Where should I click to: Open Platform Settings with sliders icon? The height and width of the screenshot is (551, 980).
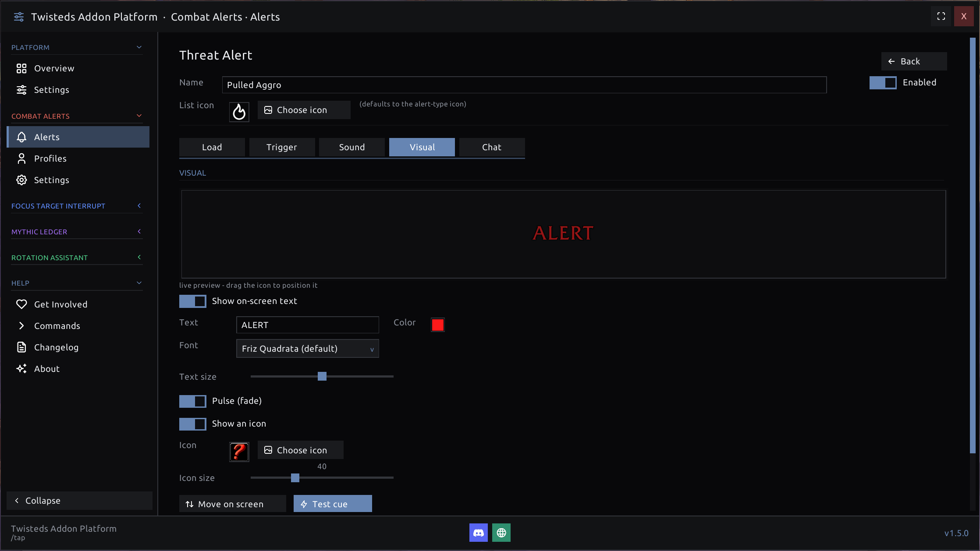click(x=78, y=90)
